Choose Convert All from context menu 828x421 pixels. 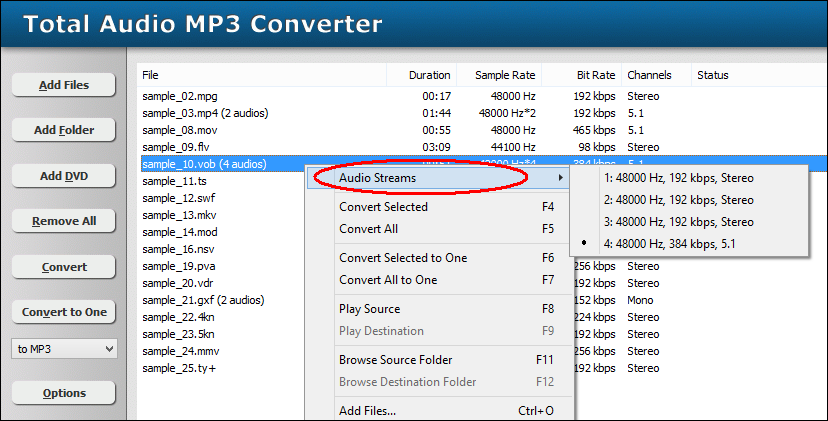pyautogui.click(x=439, y=229)
